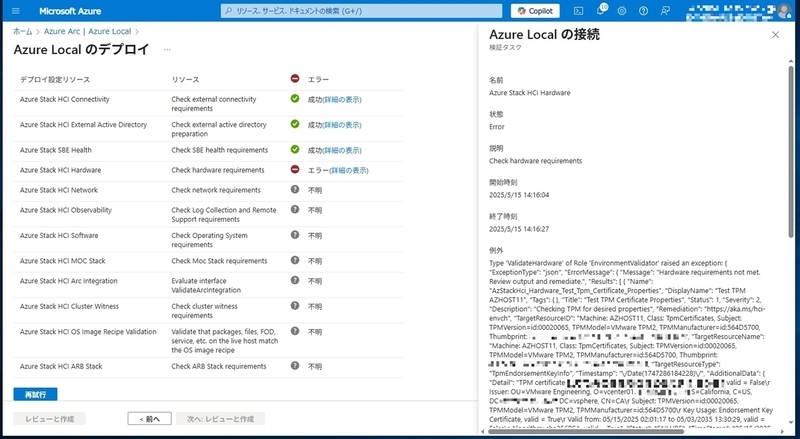
Task: Click 次へ: レビューと作成 button
Action: pos(220,419)
